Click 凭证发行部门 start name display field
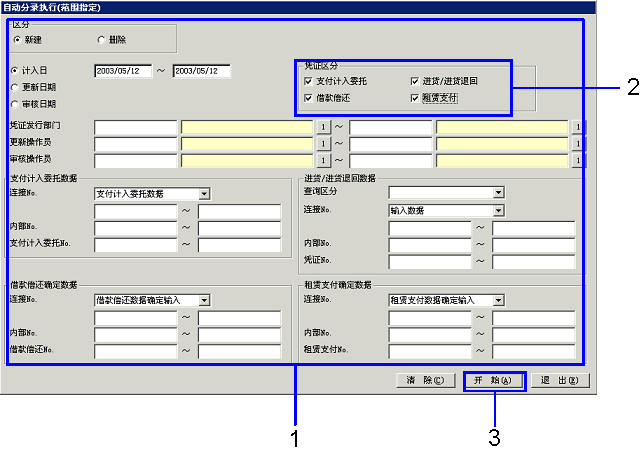Screen dimensions: 640x454 (247, 127)
